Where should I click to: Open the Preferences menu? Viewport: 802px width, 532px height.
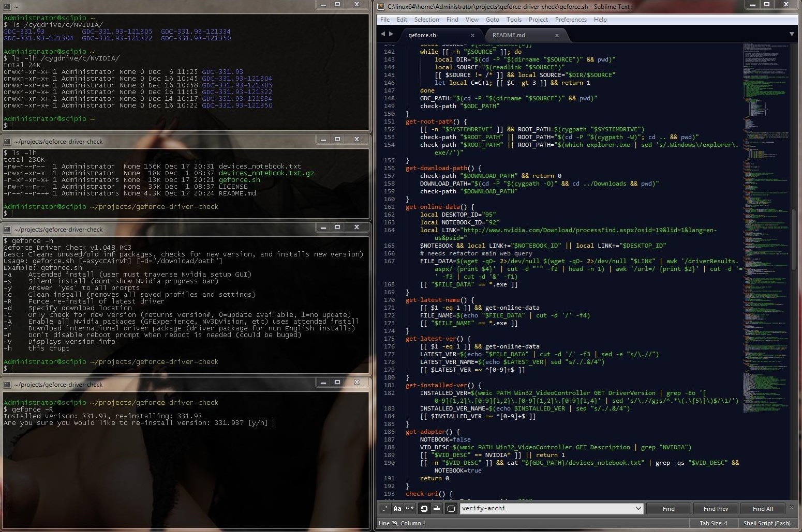(570, 20)
